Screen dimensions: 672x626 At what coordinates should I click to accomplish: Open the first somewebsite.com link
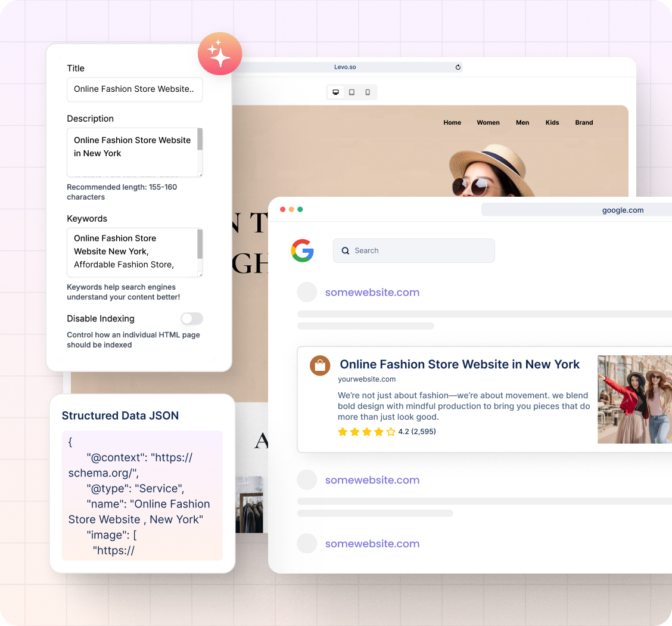[372, 292]
